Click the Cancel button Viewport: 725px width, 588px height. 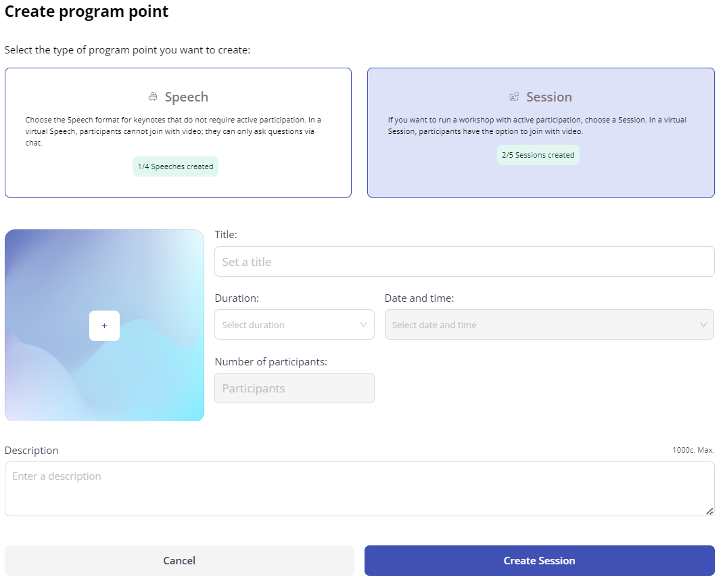point(179,561)
